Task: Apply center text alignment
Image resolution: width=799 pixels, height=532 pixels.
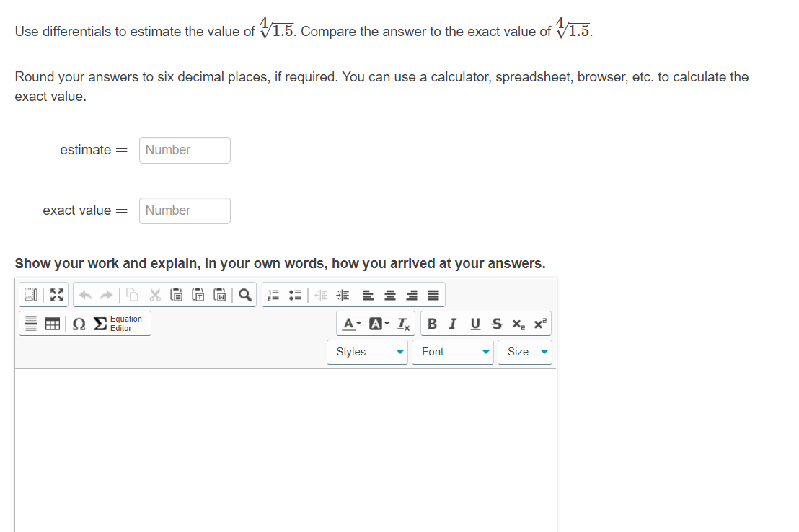Action: coord(389,295)
